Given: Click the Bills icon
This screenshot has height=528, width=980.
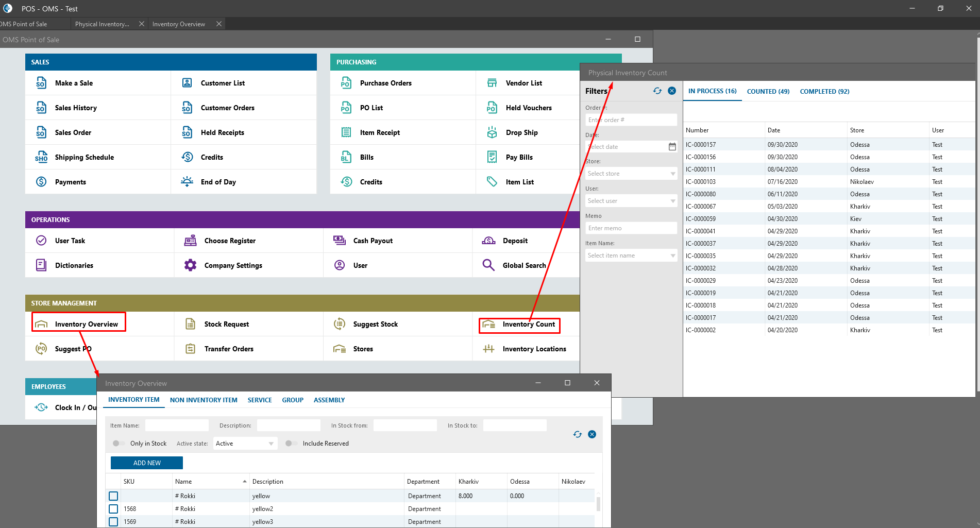Looking at the screenshot, I should (x=346, y=157).
